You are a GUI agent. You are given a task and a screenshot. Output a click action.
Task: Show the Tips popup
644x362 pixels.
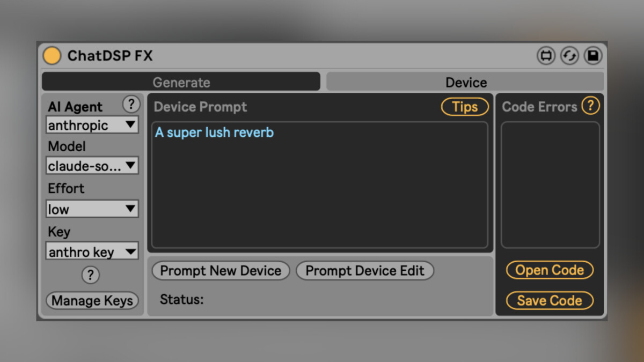(x=465, y=107)
